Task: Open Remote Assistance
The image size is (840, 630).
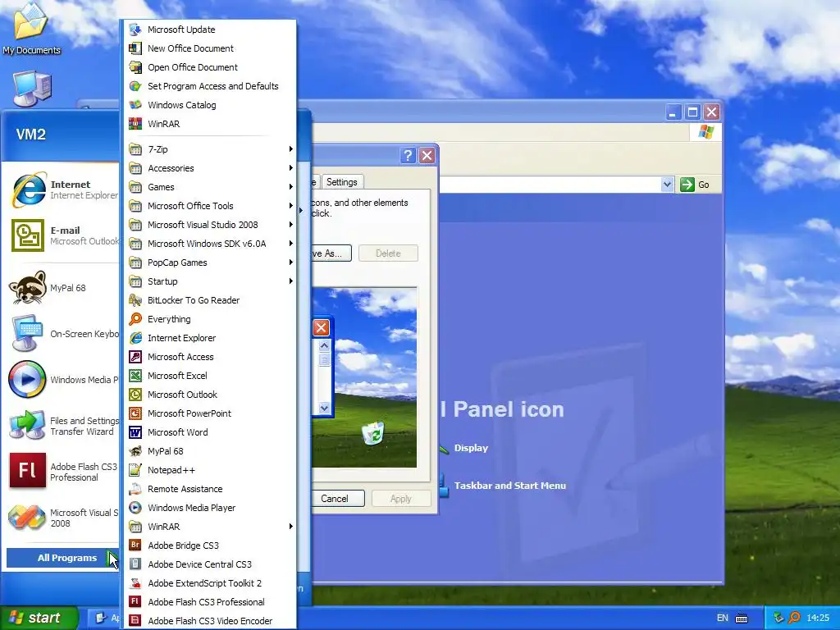Action: (x=210, y=489)
